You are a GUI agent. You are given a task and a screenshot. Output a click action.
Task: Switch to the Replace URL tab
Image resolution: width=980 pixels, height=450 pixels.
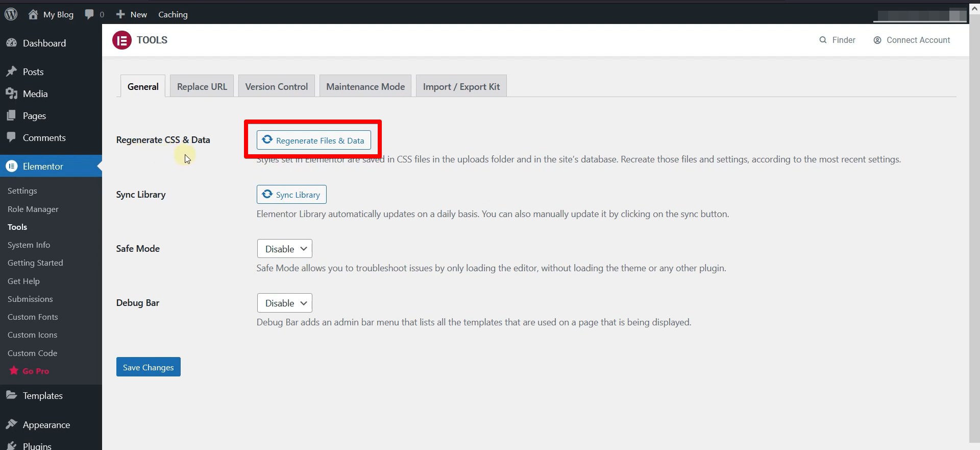[202, 87]
